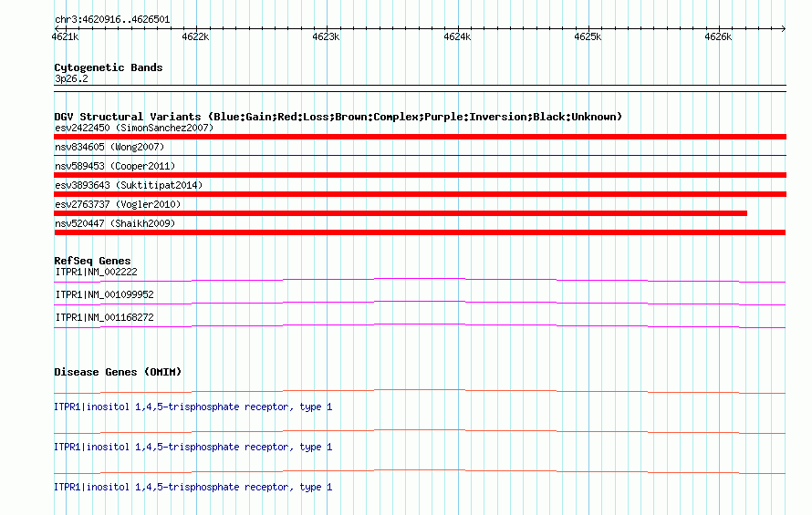This screenshot has height=515, width=812.
Task: Click the 4626k ruler tick label
Action: coord(718,36)
